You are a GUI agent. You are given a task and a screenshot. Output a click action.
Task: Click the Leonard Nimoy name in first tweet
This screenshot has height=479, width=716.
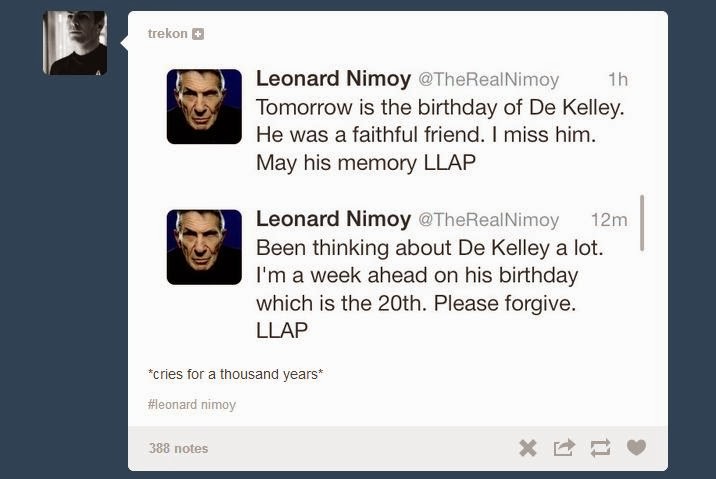(333, 78)
